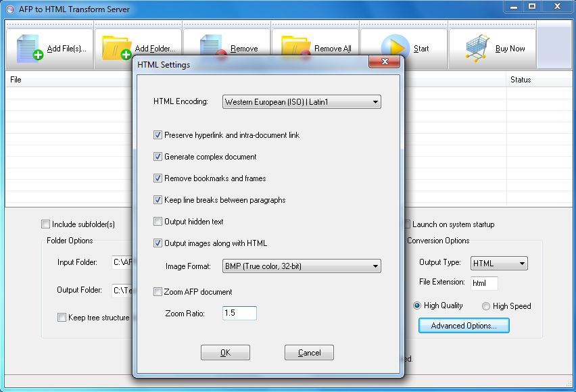Click the Remove All folder icon

pos(295,46)
